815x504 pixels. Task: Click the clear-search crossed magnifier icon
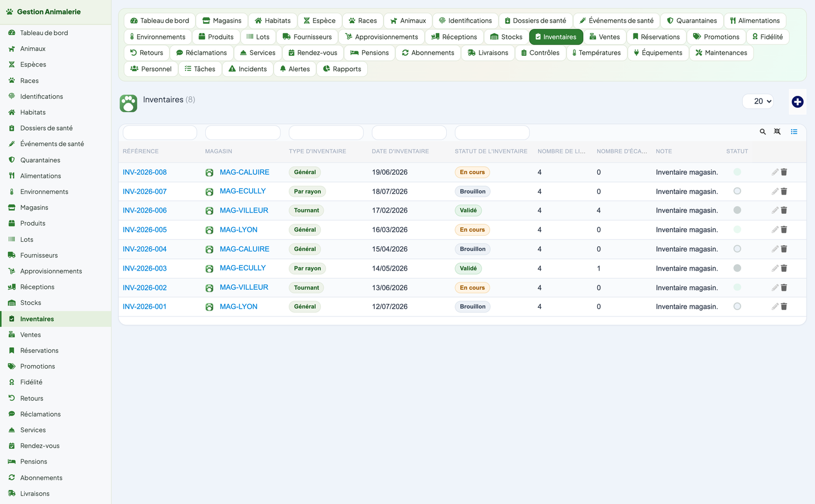coord(777,131)
